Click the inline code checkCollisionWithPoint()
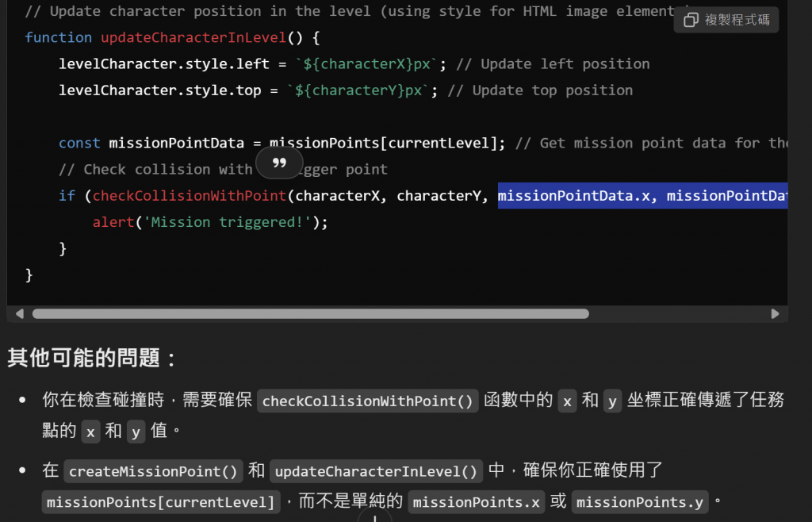 (x=368, y=401)
